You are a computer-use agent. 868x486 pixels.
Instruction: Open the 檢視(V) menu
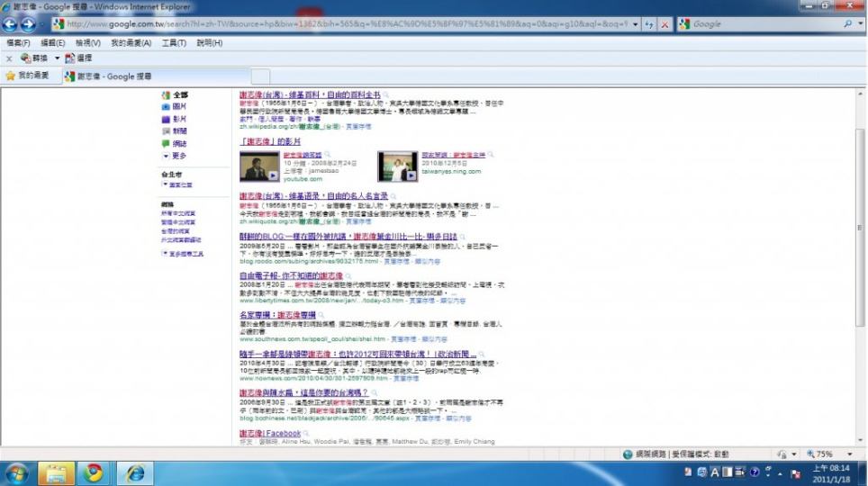click(x=88, y=42)
